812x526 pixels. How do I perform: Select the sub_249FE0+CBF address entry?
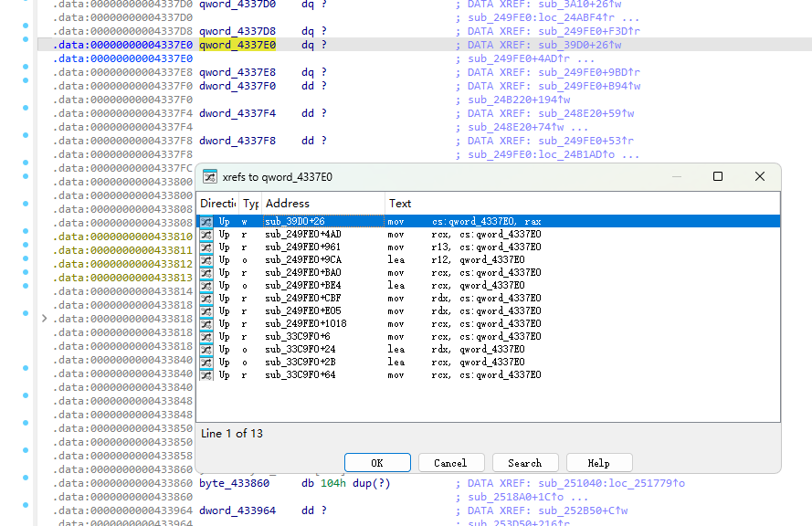(x=303, y=299)
